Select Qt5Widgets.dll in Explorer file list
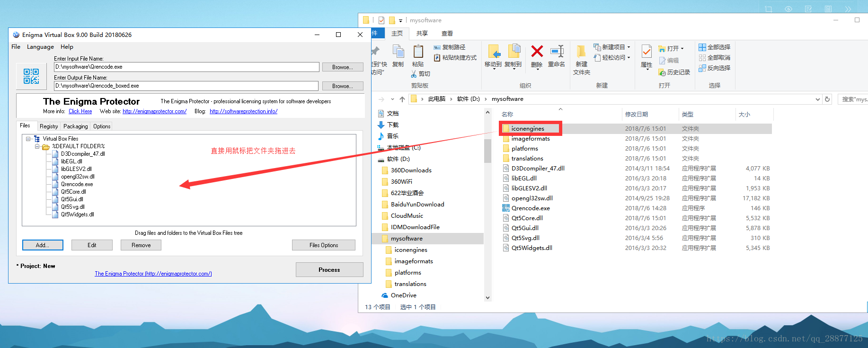The image size is (868, 348). coord(531,248)
